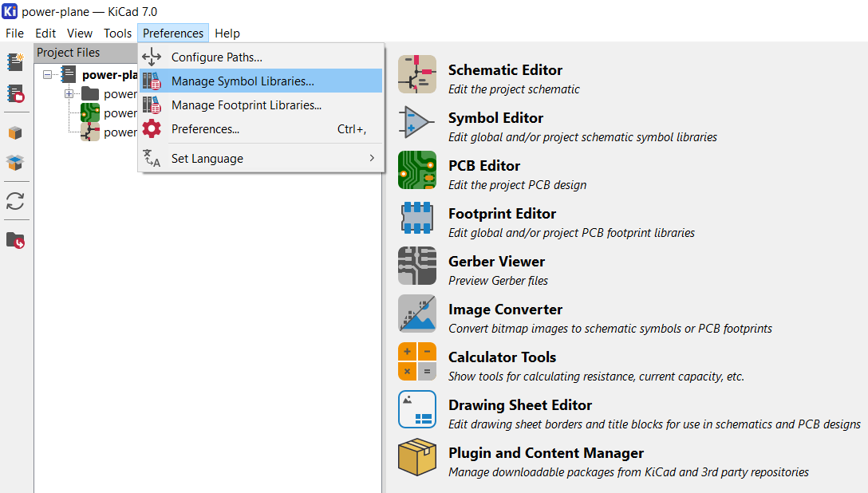Click the Open Project toolbar icon
This screenshot has width=868, height=493.
point(15,94)
